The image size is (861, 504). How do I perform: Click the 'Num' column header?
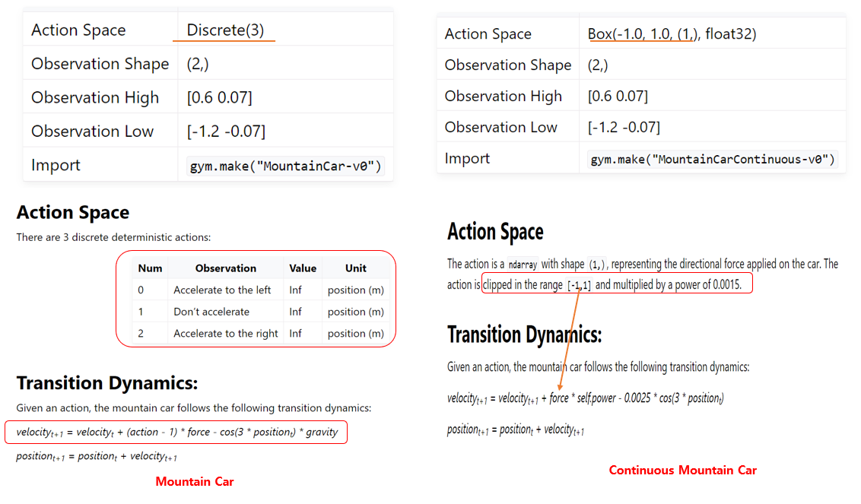[x=150, y=268]
